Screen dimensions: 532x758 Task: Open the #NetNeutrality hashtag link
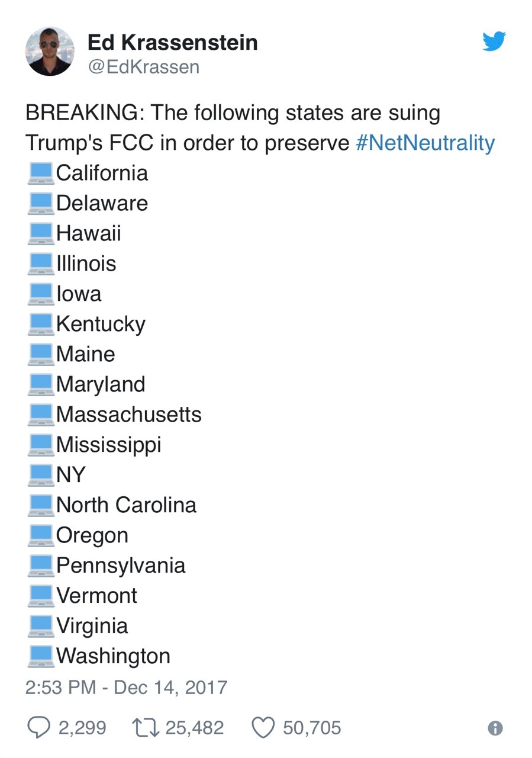(425, 143)
